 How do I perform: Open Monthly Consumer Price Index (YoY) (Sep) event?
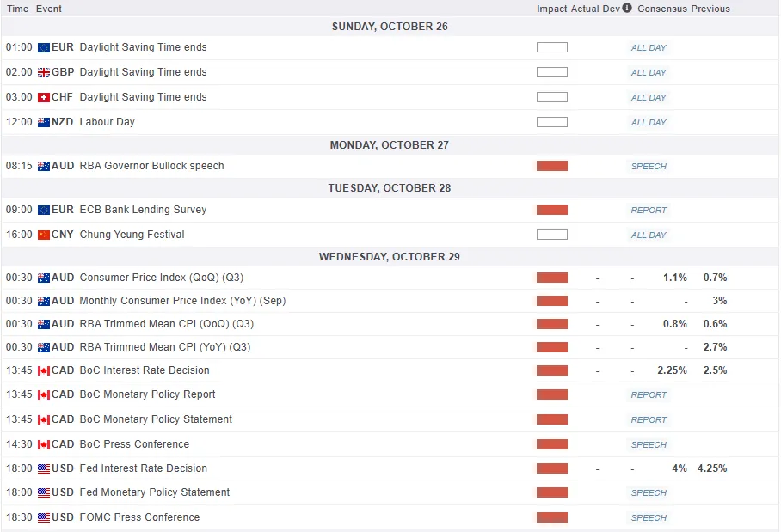pyautogui.click(x=183, y=301)
